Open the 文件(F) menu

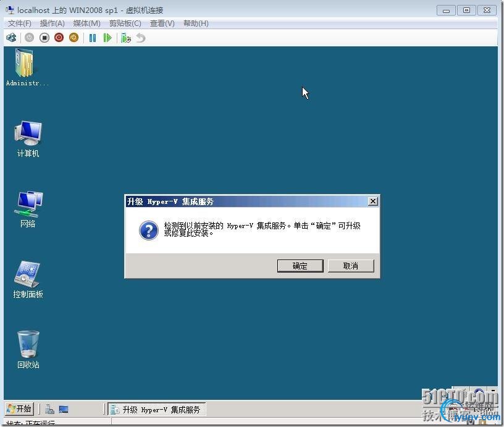pyautogui.click(x=20, y=23)
